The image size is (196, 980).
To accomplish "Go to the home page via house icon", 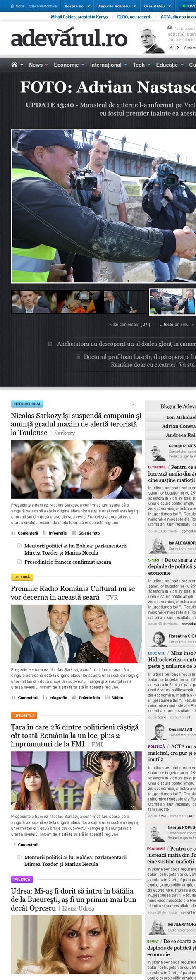I will [x=14, y=65].
